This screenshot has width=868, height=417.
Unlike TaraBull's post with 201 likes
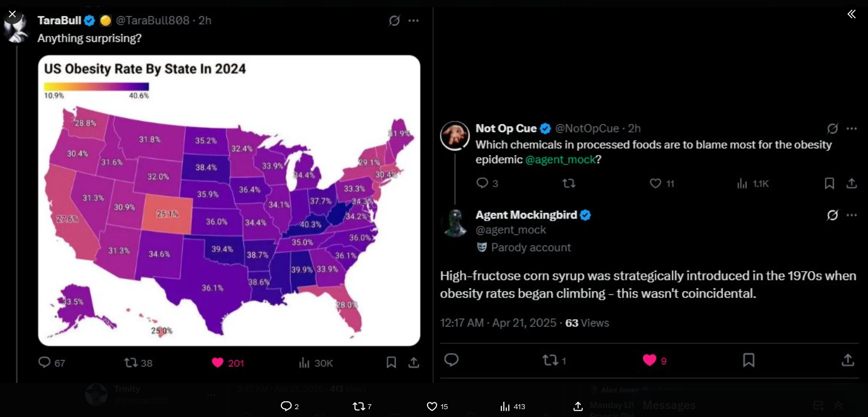click(218, 363)
